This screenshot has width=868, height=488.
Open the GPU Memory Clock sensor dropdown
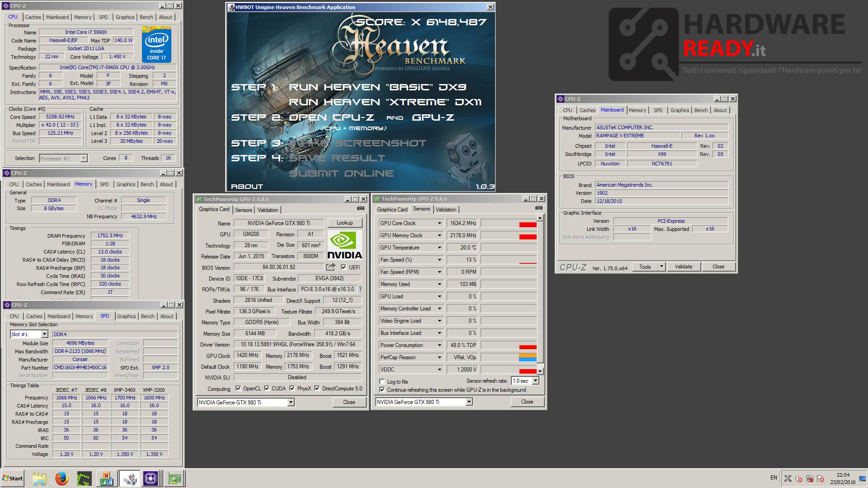[x=439, y=235]
